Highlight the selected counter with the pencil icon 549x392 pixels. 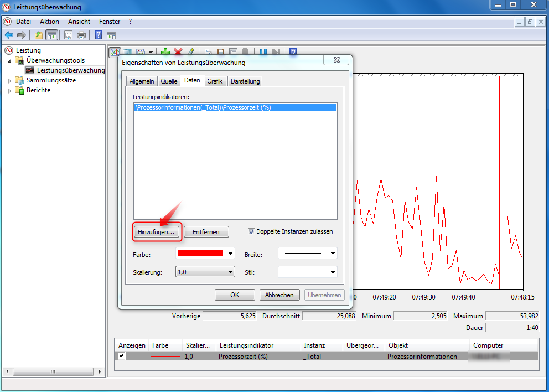click(x=192, y=51)
